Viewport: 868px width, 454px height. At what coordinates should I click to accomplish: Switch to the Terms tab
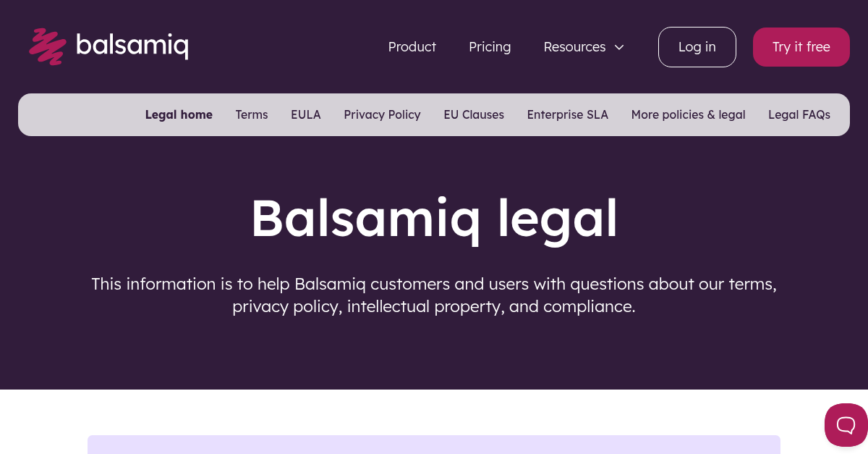[x=252, y=114]
